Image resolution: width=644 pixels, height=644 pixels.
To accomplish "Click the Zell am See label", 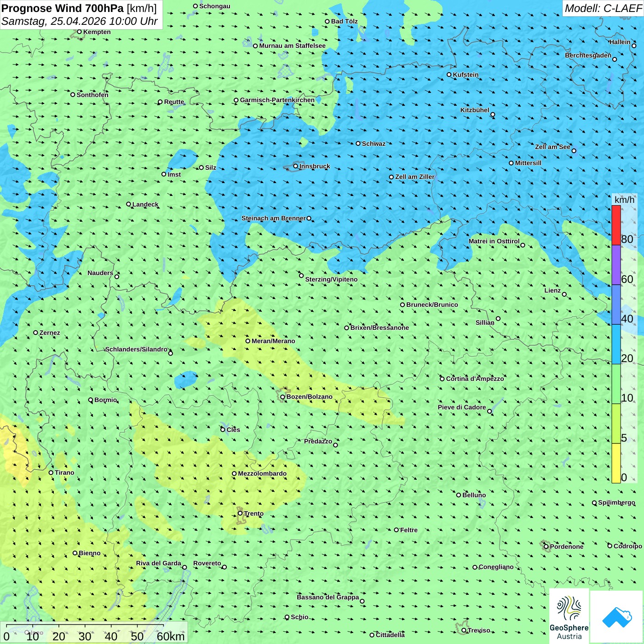I will 552,147.
